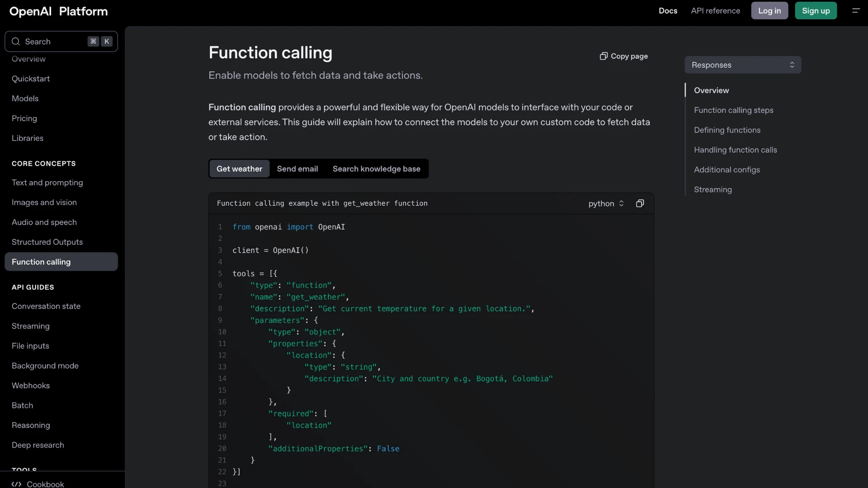Open Conversation state guide
868x488 pixels.
(46, 306)
